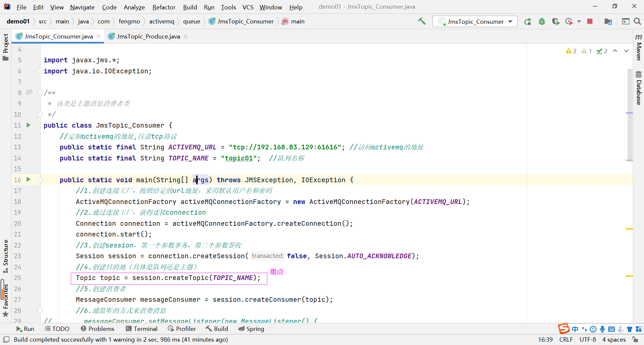
Task: Click the inlay hint transacted: on line 23
Action: 267,256
